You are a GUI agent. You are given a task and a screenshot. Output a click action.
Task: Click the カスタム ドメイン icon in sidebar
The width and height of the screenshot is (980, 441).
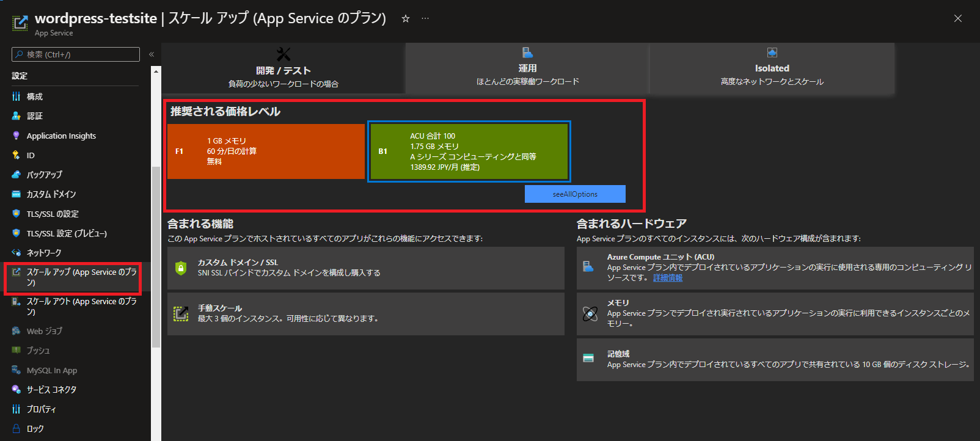tap(16, 194)
